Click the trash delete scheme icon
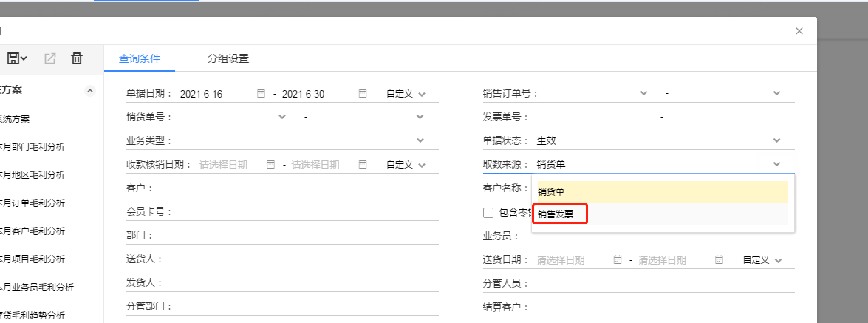 [x=77, y=58]
